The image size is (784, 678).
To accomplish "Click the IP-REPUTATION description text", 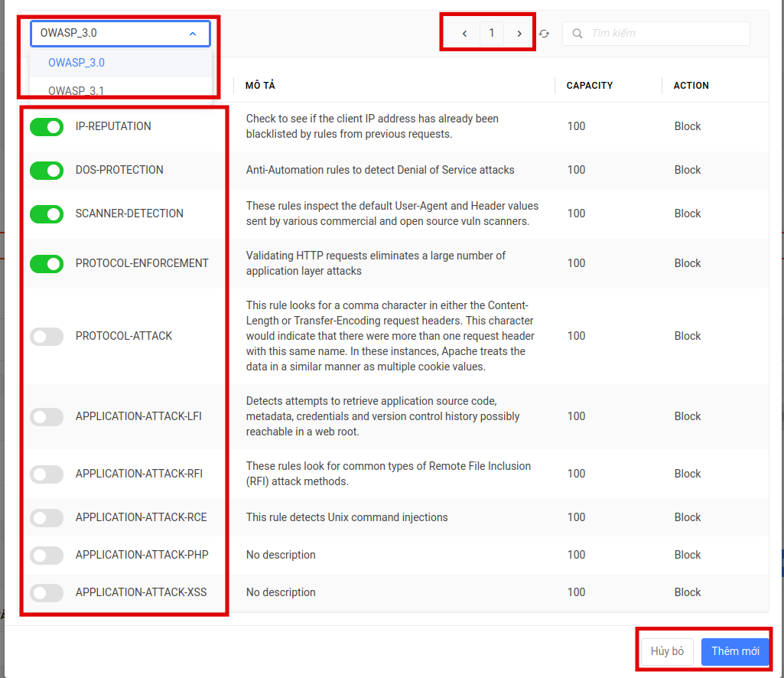I will point(372,126).
